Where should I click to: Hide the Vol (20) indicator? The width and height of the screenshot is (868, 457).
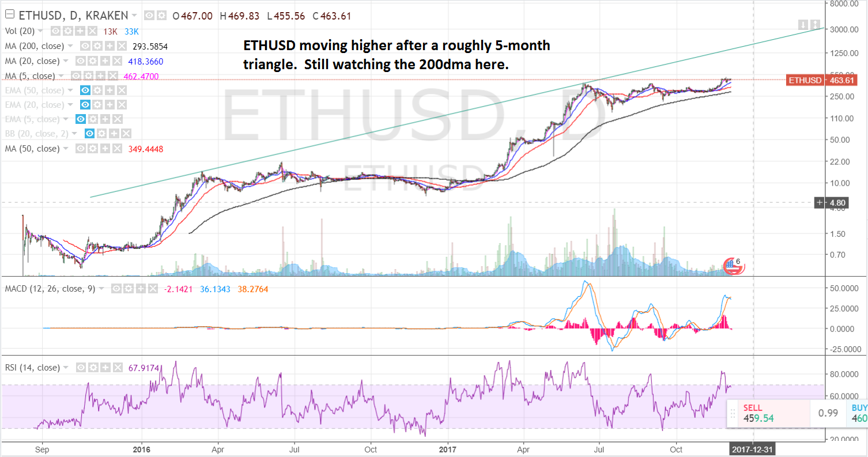tap(56, 31)
